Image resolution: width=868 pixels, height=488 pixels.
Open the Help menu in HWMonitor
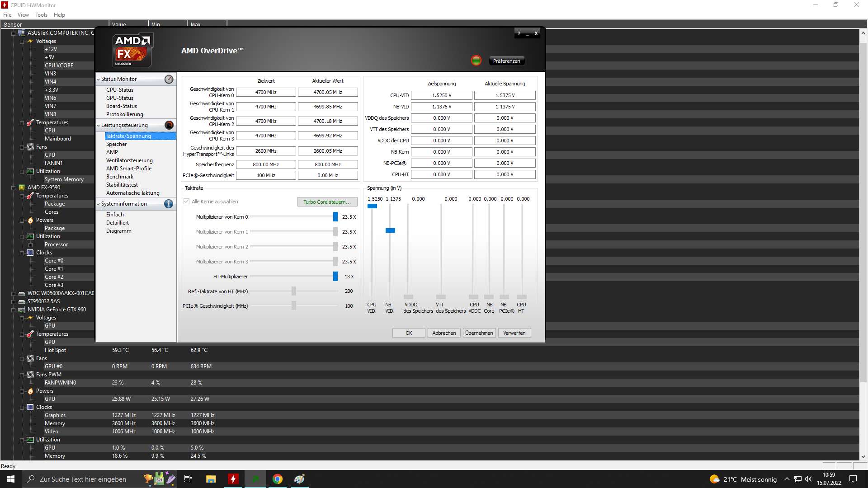pos(59,15)
